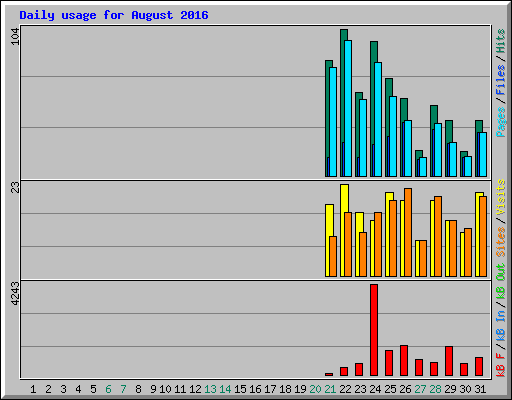Click day 22 on the x-axis
This screenshot has width=512, height=400.
pyautogui.click(x=345, y=389)
